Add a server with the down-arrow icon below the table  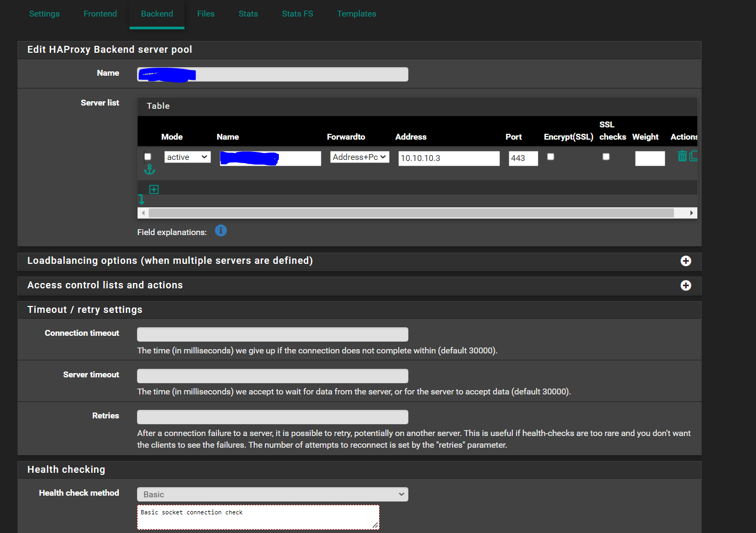click(141, 199)
